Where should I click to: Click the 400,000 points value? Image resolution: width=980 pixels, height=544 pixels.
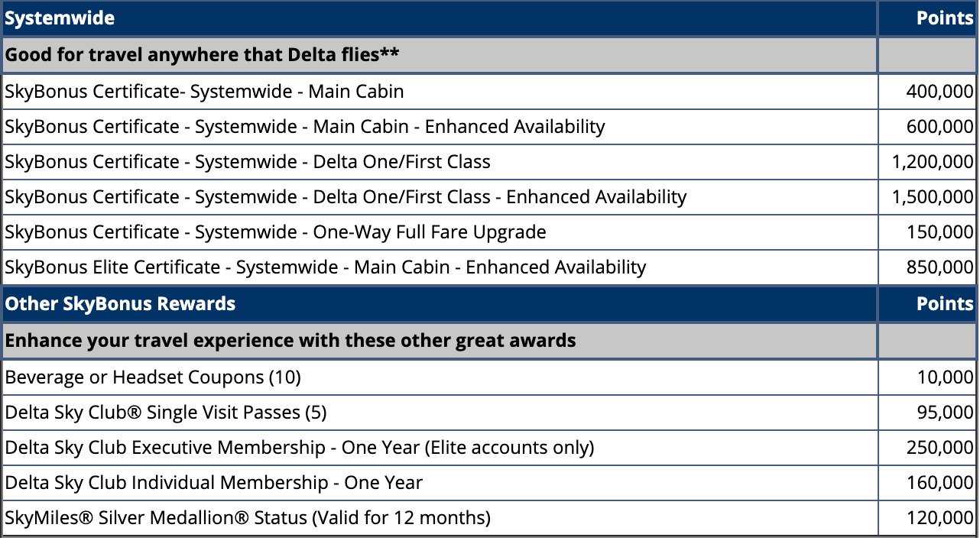tap(939, 92)
